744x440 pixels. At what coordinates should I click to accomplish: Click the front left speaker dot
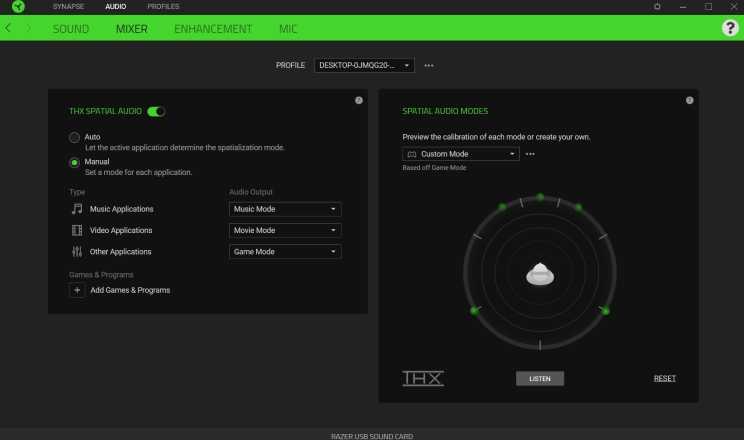point(502,206)
